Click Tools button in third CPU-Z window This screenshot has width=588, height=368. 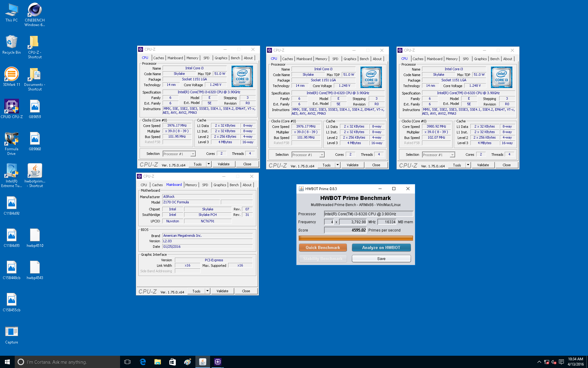pos(457,165)
